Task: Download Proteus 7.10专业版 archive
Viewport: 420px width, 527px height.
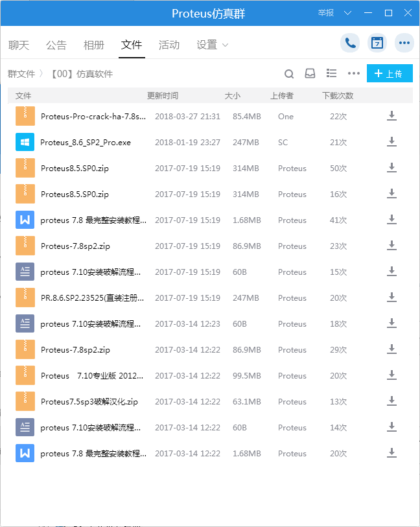Action: [x=391, y=375]
